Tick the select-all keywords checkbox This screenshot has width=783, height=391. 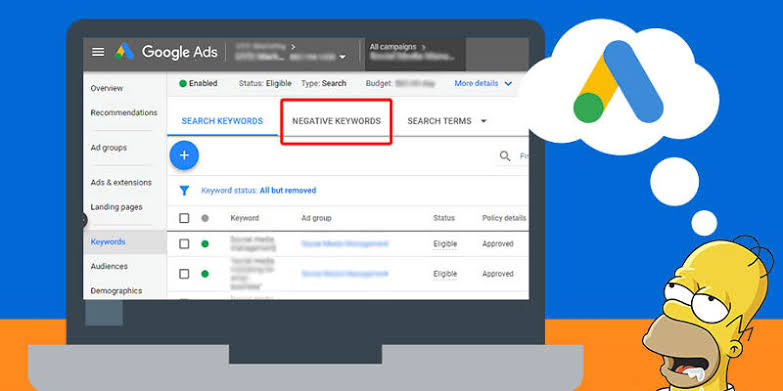click(184, 218)
